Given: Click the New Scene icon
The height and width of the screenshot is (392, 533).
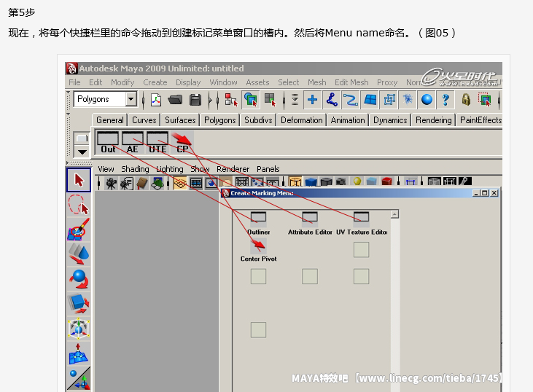Looking at the screenshot, I should (x=156, y=100).
